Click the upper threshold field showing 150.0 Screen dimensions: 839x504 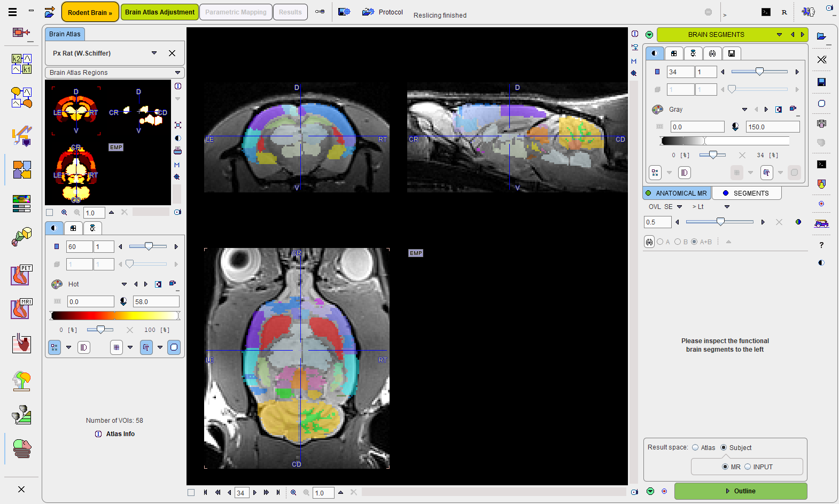point(773,127)
